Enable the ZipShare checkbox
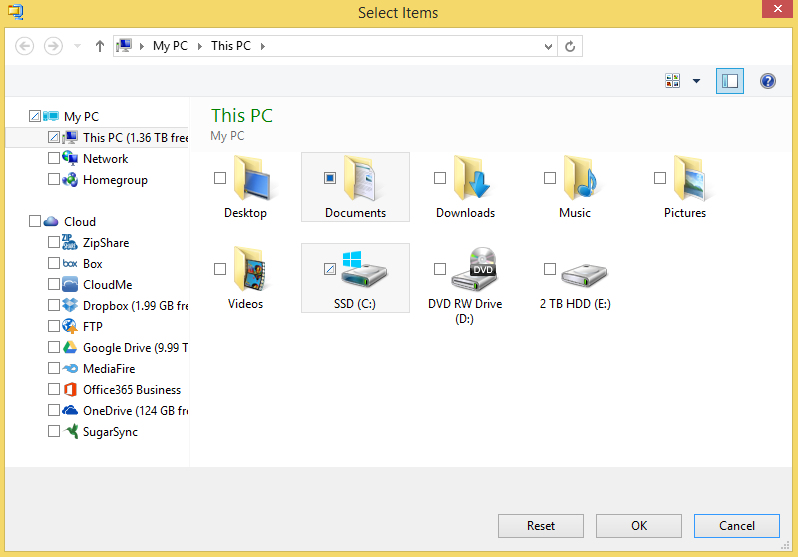Screen dimensions: 798x557 click(54, 242)
